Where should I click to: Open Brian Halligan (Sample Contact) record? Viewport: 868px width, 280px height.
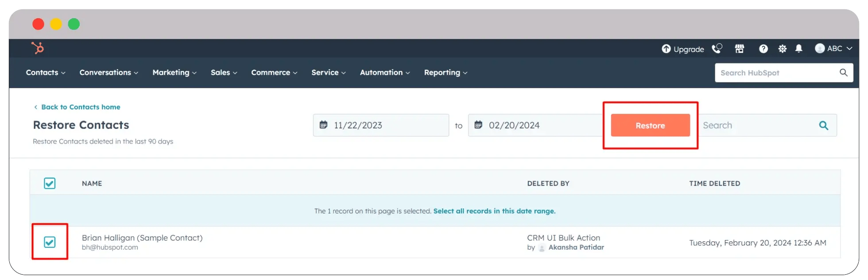click(142, 238)
